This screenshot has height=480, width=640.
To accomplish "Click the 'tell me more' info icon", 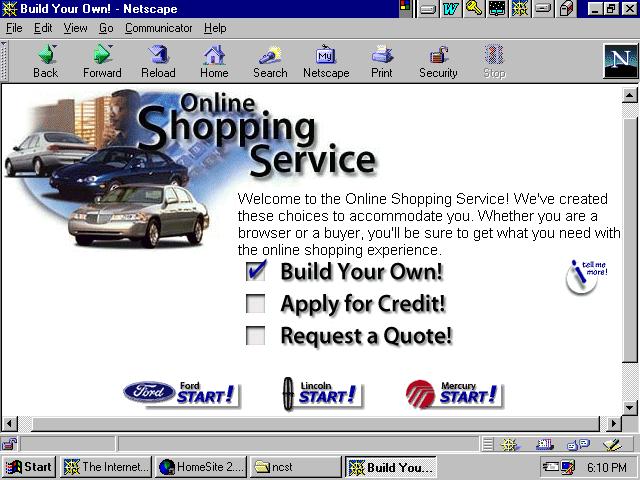I will pyautogui.click(x=583, y=276).
